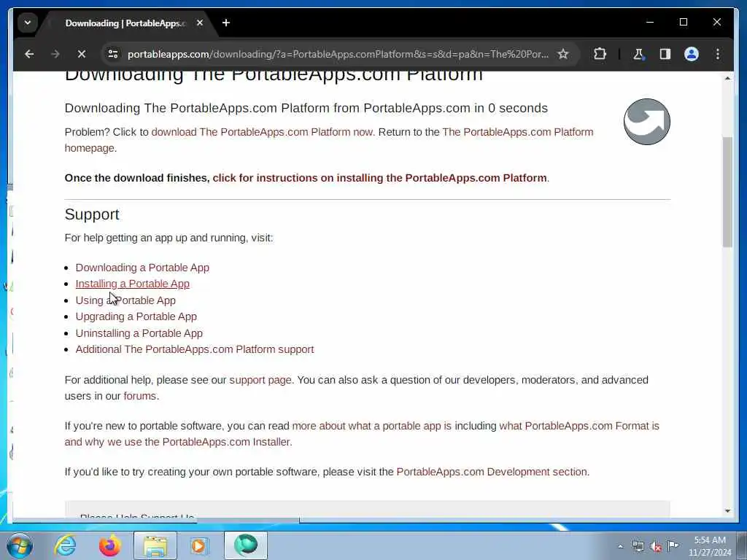The height and width of the screenshot is (560, 747).
Task: Open 'Upgrading a Portable App' link
Action: coord(136,316)
